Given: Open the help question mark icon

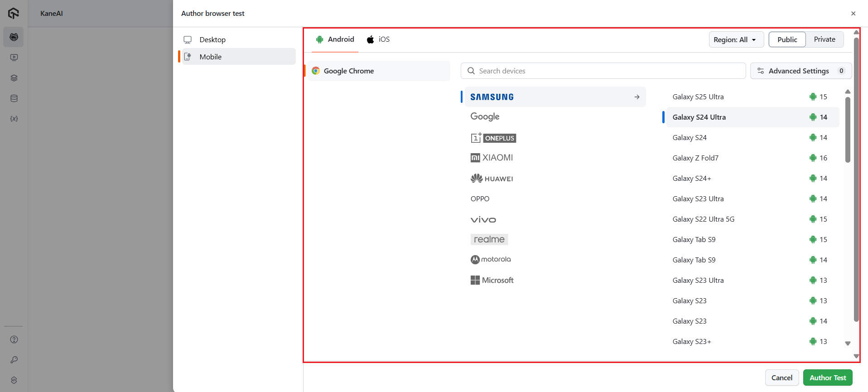Looking at the screenshot, I should [x=14, y=339].
